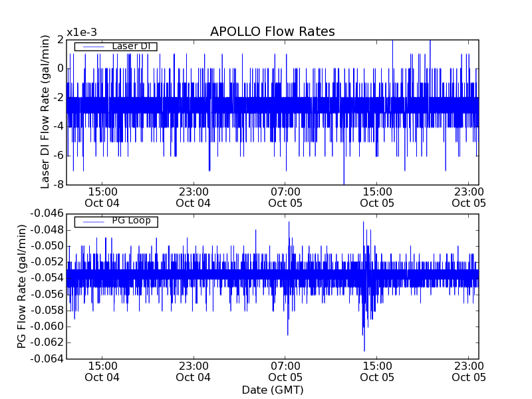This screenshot has height=399, width=532.
Task: Click the "-0.046" tick on PG axis
Action: (x=47, y=213)
